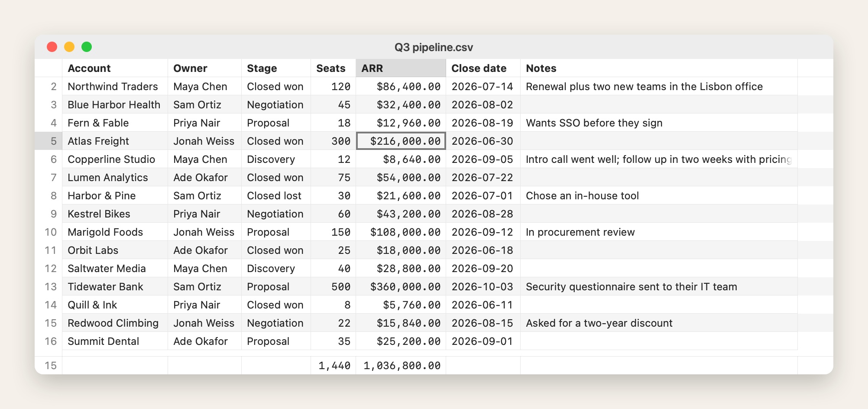Minimize the window with yellow button
This screenshot has width=868, height=409.
point(69,47)
